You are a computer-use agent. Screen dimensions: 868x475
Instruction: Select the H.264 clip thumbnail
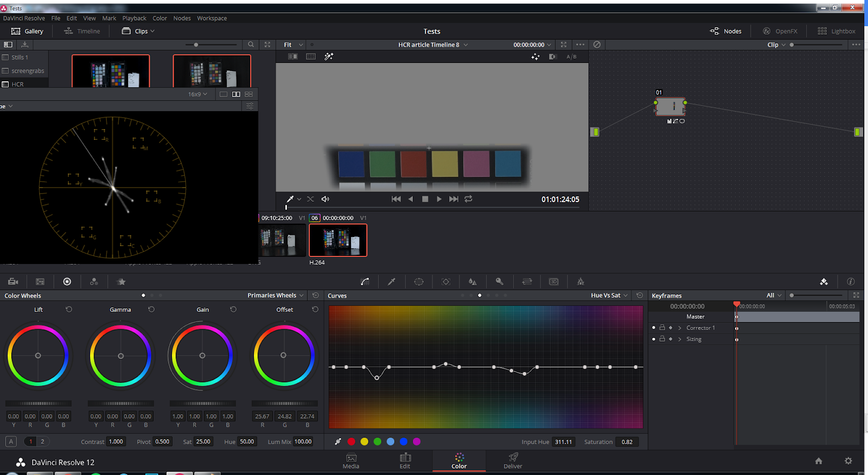[338, 240]
